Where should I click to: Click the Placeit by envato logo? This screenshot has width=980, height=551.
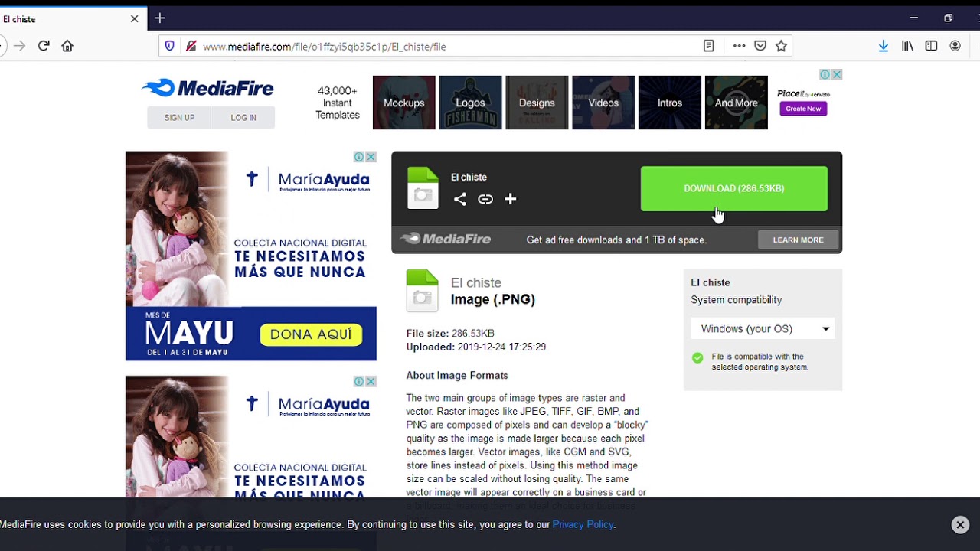click(x=803, y=93)
